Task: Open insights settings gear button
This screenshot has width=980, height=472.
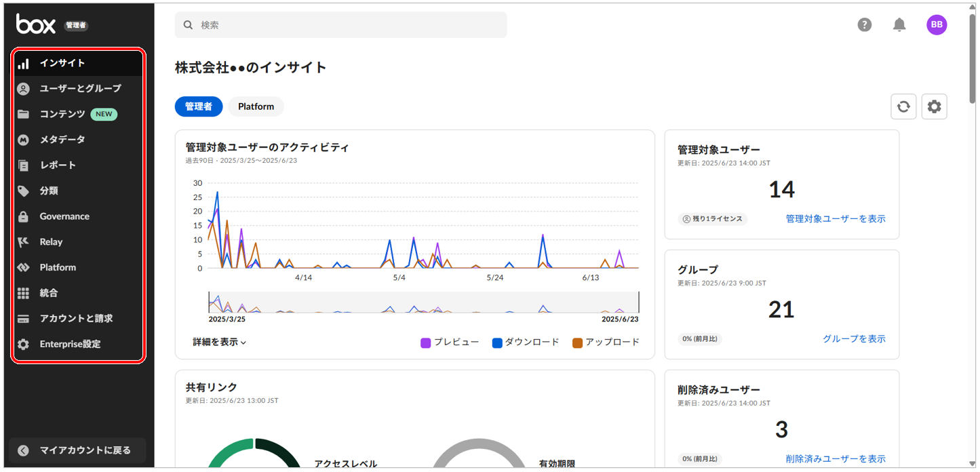Action: pyautogui.click(x=935, y=106)
